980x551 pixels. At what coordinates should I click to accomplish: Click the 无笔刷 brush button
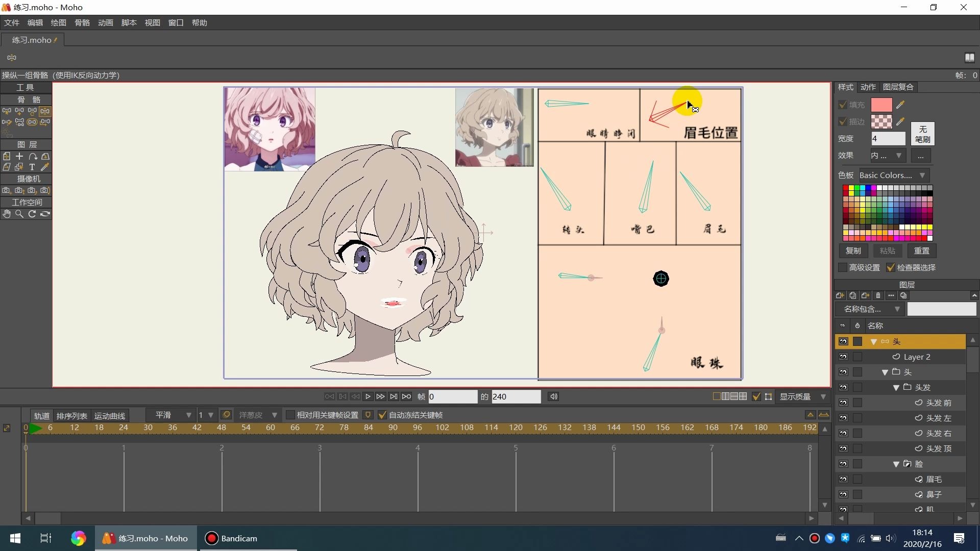click(x=923, y=134)
